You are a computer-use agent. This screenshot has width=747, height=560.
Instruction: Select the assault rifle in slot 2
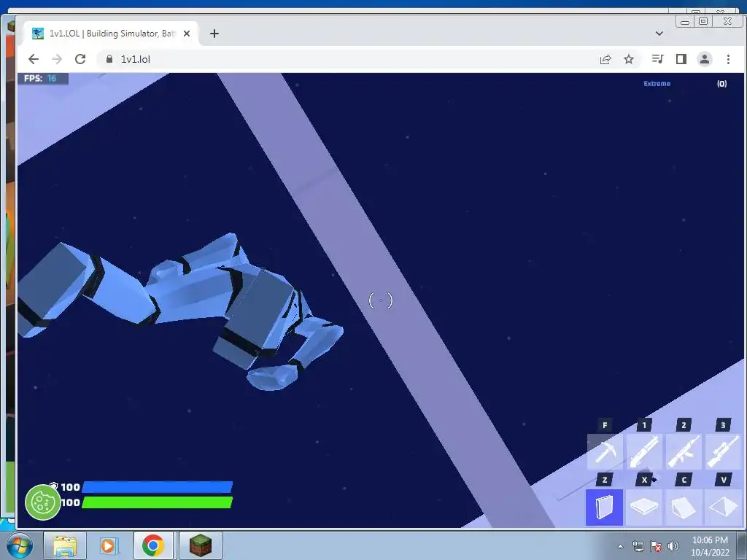pos(684,451)
